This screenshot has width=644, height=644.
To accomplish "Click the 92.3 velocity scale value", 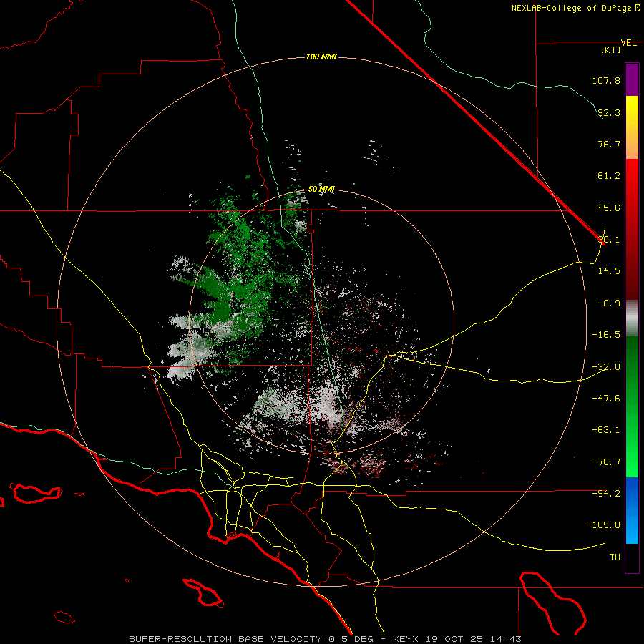I will pos(609,112).
